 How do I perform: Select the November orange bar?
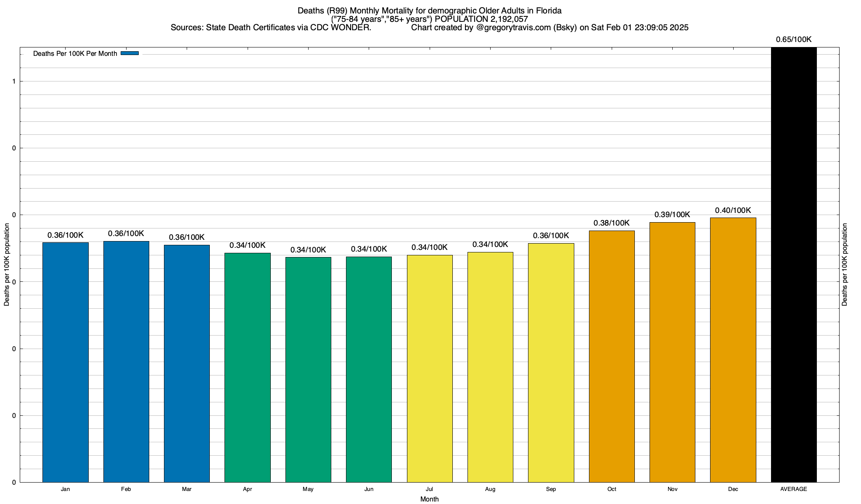coord(672,352)
